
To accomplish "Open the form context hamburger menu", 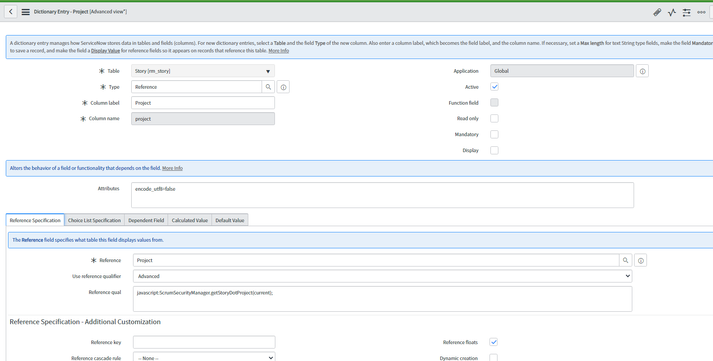I will (x=25, y=12).
